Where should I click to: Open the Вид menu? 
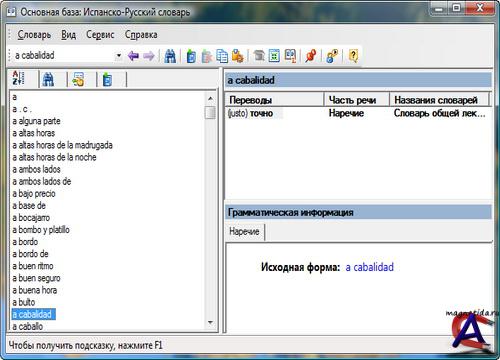68,34
